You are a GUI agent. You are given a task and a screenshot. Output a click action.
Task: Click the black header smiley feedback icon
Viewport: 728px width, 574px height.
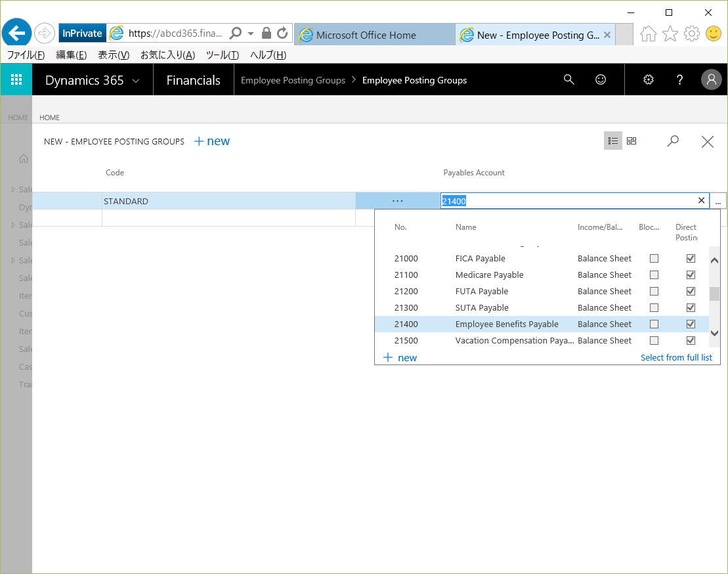[x=601, y=79]
